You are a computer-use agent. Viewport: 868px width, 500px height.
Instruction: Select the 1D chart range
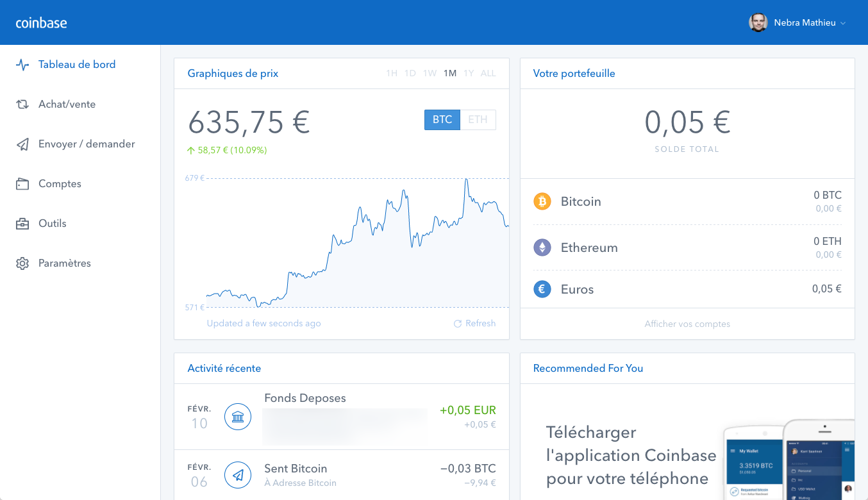(410, 73)
